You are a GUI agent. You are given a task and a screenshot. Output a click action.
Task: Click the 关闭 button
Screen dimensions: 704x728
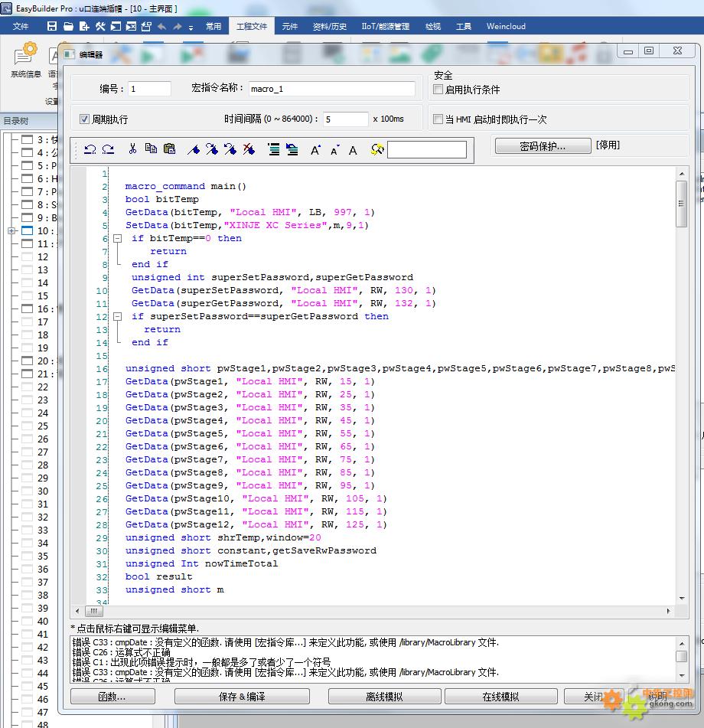(593, 697)
